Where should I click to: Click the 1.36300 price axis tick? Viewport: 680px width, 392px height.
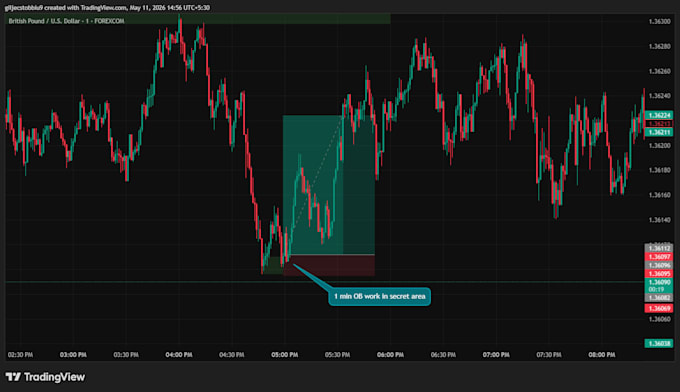[659, 22]
